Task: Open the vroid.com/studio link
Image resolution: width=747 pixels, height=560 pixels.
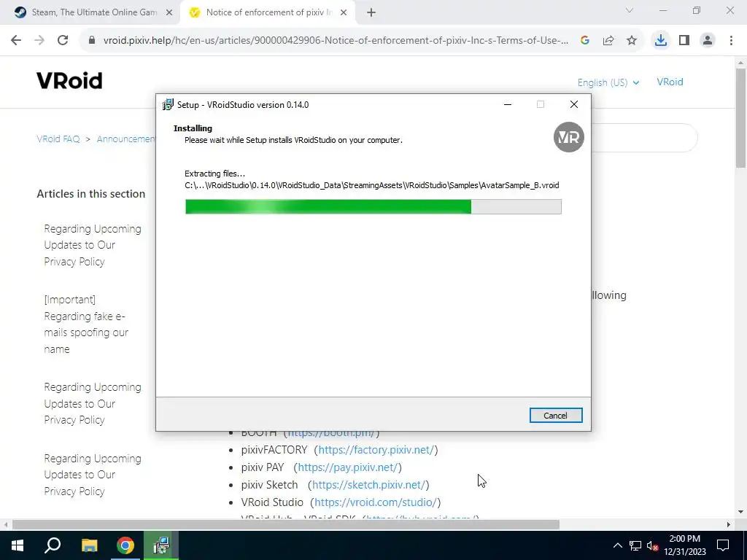Action: point(376,502)
